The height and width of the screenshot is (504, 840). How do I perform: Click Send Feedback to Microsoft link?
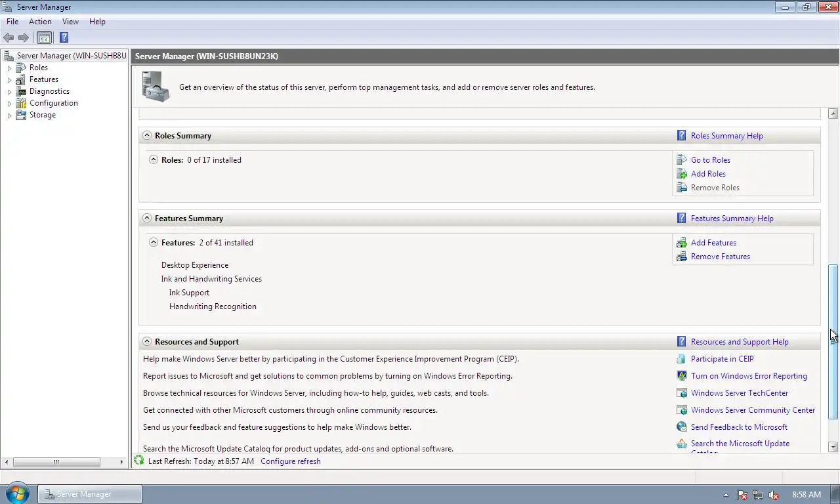[x=739, y=427]
